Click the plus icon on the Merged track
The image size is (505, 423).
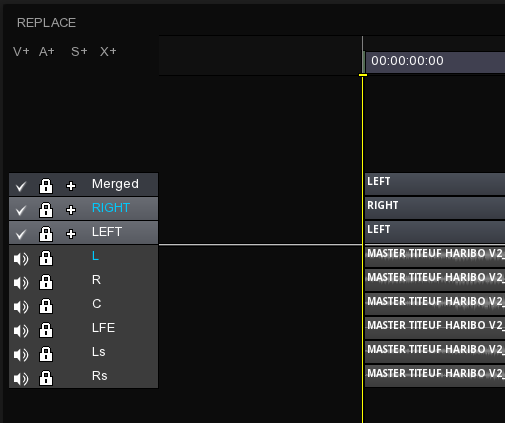coord(71,186)
